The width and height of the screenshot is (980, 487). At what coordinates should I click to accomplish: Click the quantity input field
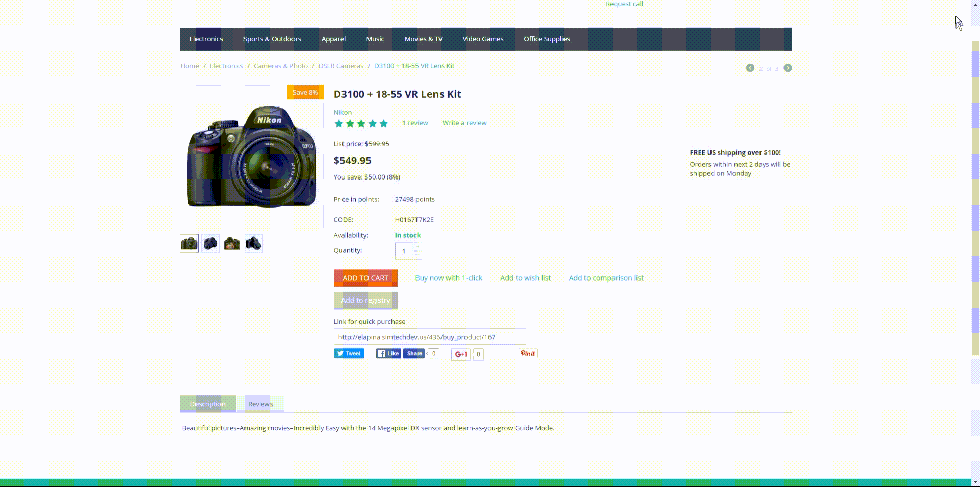tap(404, 251)
